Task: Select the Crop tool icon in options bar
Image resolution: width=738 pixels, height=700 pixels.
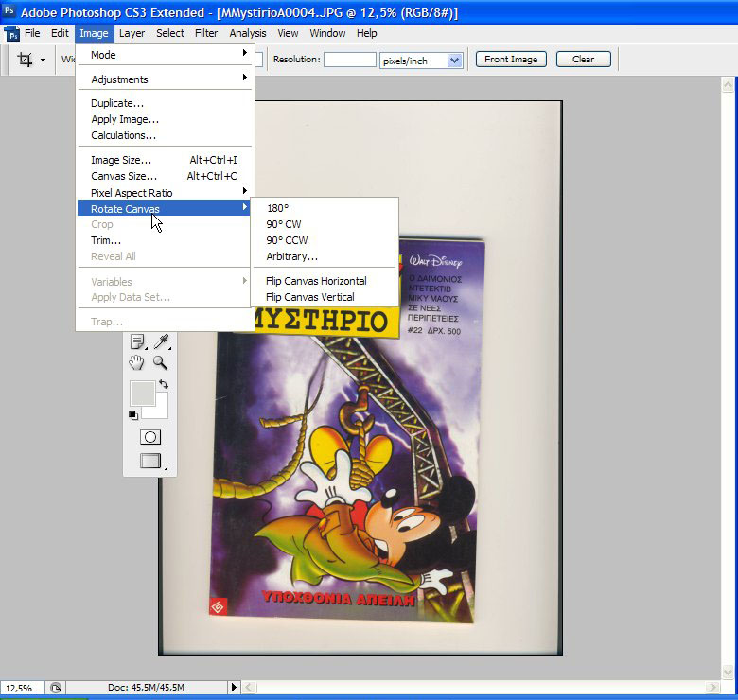Action: tap(25, 60)
